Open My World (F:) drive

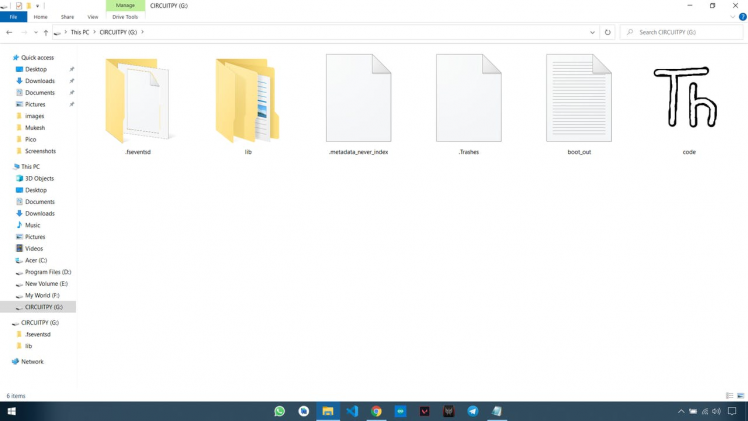tap(42, 295)
